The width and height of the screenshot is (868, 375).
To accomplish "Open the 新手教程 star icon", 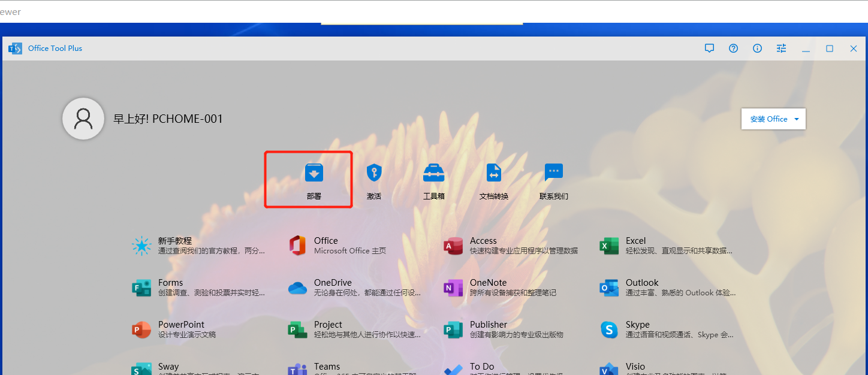I will [141, 246].
